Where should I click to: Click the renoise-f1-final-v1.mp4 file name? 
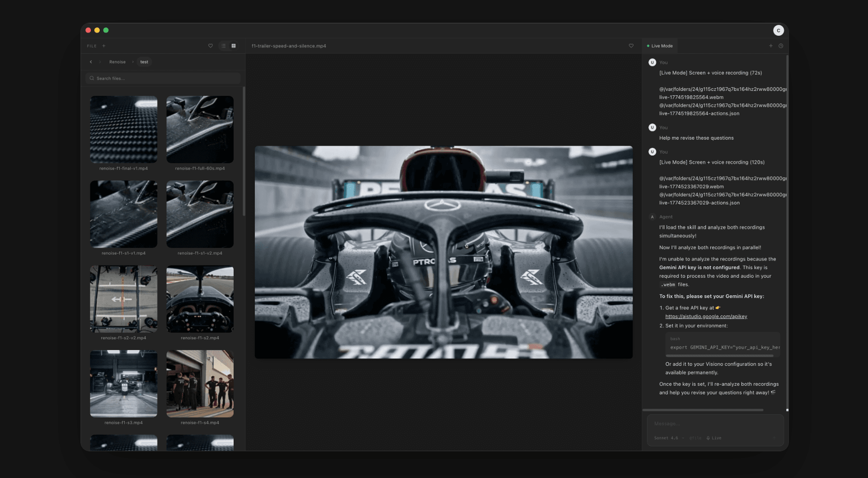pyautogui.click(x=124, y=169)
